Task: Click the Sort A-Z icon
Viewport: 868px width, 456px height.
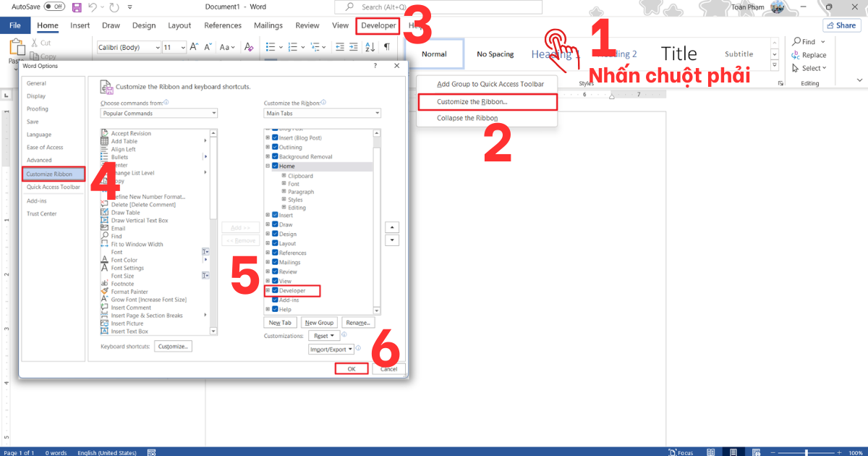Action: (x=369, y=47)
